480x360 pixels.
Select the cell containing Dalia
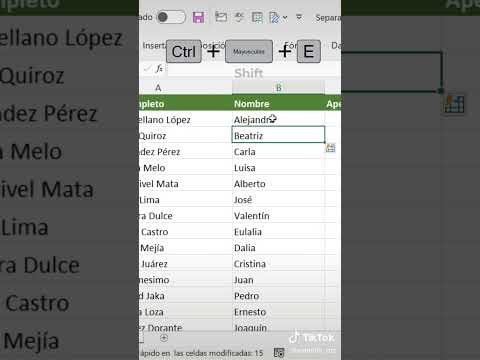[278, 247]
